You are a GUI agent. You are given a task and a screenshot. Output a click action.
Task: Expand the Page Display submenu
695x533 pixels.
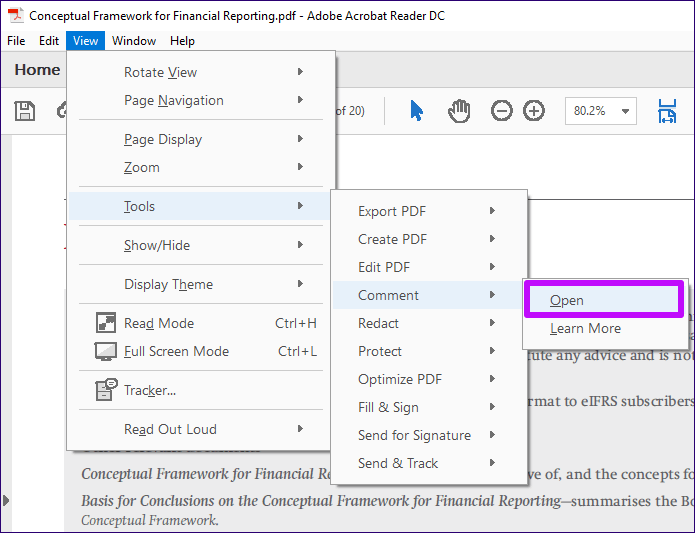point(199,139)
